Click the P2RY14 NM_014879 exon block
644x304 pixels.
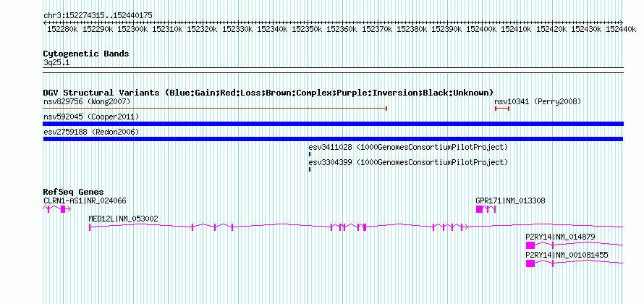[530, 245]
